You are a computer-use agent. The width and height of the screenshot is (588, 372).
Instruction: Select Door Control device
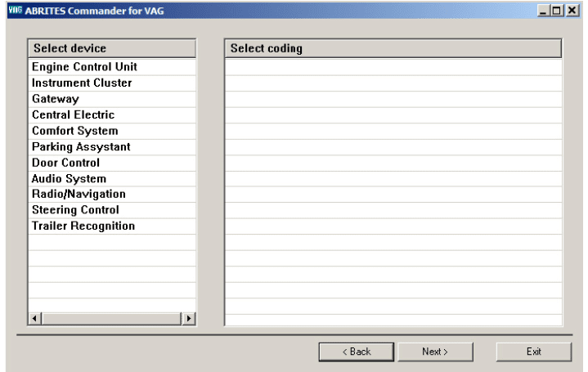[65, 163]
